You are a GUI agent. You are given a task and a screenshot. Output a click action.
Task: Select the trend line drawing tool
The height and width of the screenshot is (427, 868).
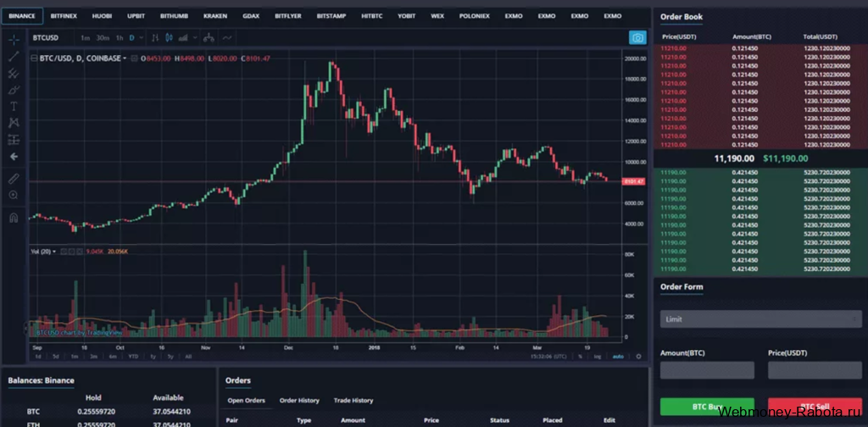coord(14,56)
